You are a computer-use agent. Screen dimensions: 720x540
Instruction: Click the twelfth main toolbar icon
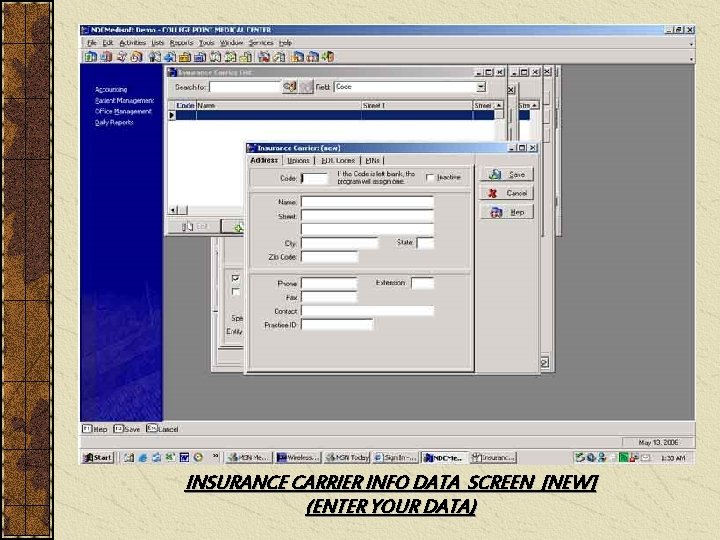(x=264, y=56)
